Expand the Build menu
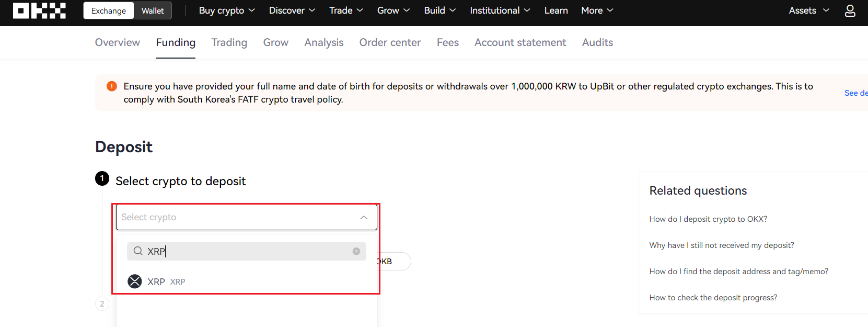 440,10
